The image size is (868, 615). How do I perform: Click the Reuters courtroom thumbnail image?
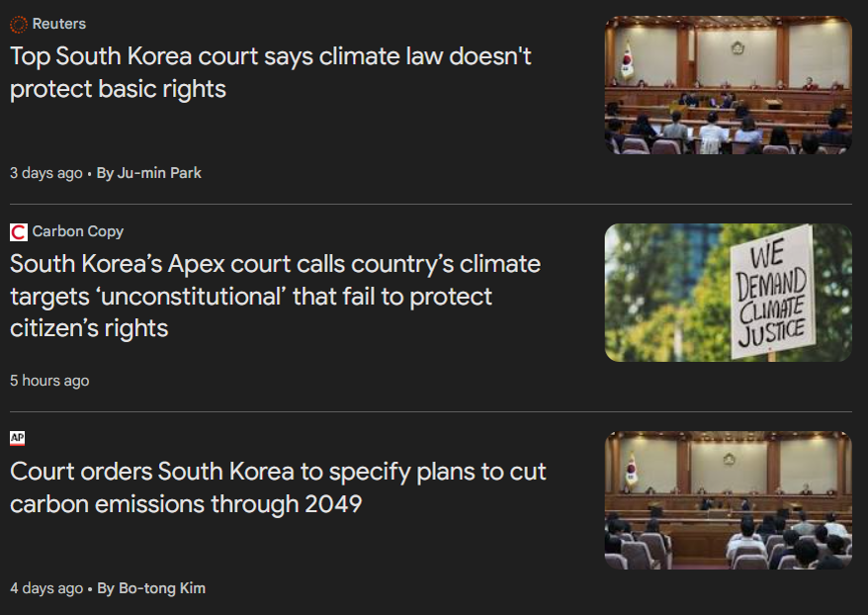click(x=728, y=85)
